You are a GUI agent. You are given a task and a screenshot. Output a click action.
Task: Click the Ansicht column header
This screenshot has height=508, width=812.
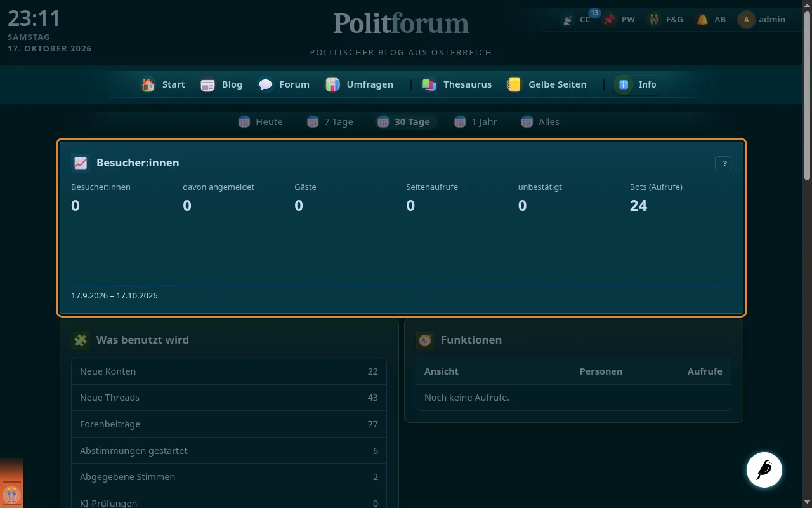pyautogui.click(x=442, y=371)
